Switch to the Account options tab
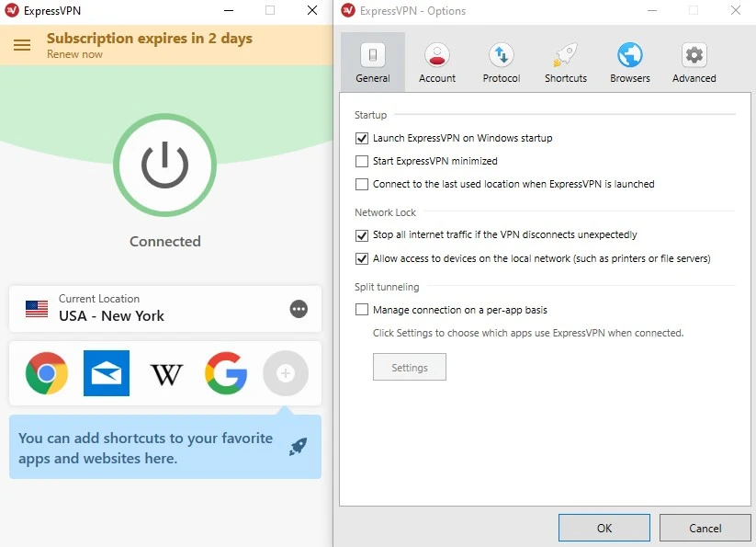Image resolution: width=756 pixels, height=547 pixels. click(437, 63)
